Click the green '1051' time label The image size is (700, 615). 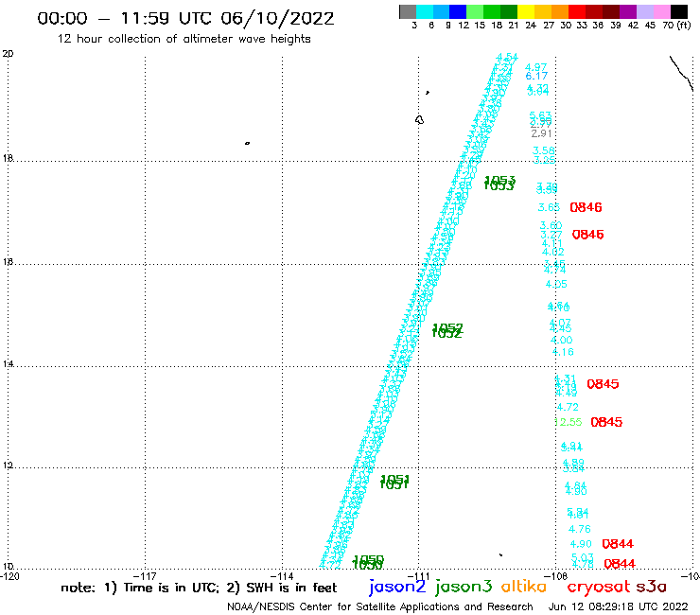[394, 482]
